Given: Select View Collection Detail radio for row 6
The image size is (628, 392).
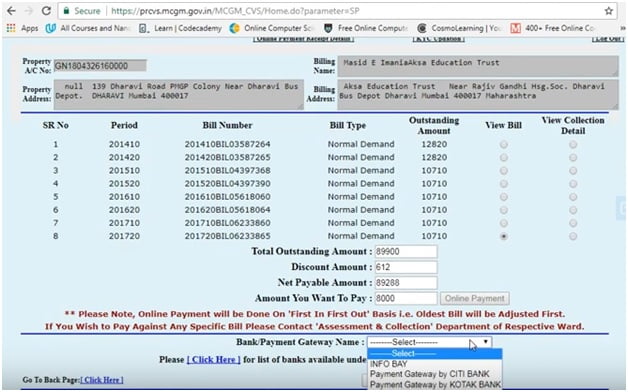Looking at the screenshot, I should click(573, 210).
